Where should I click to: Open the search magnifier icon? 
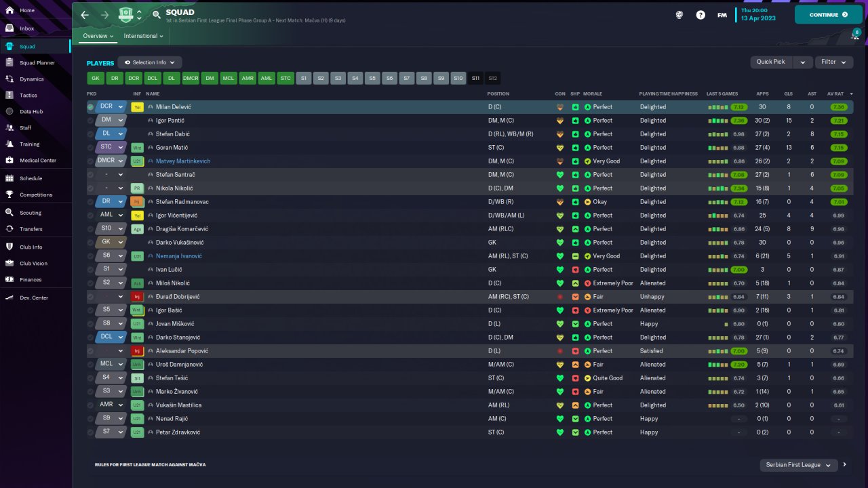point(157,14)
